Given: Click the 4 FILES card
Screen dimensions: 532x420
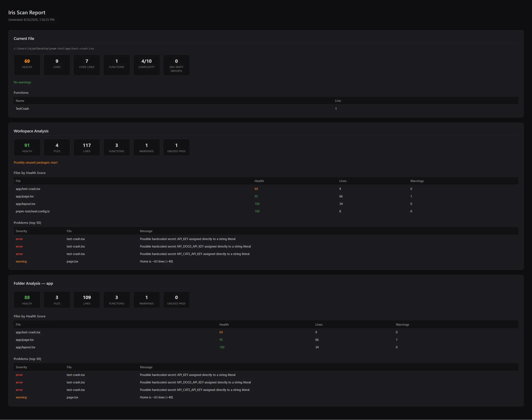Looking at the screenshot, I should tap(57, 147).
